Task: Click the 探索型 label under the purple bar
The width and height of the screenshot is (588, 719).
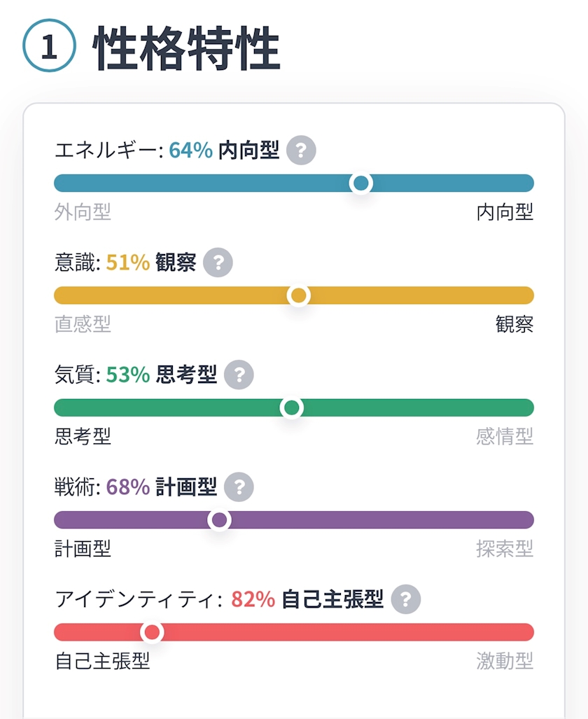Action: point(505,549)
